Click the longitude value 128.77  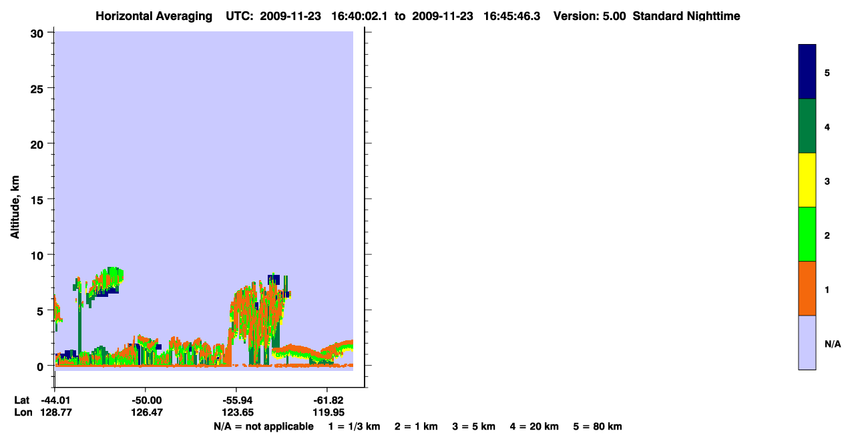[55, 412]
